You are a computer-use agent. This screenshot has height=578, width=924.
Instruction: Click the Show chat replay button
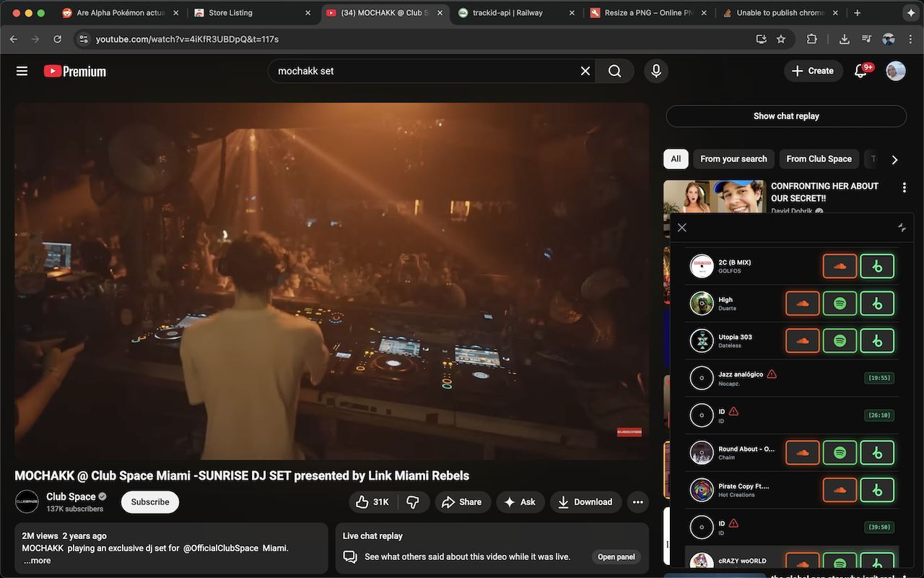click(786, 116)
